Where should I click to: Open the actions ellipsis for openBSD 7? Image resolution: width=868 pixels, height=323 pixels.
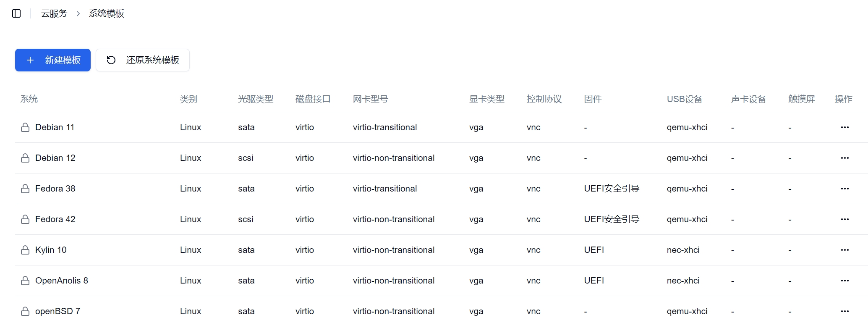point(845,311)
